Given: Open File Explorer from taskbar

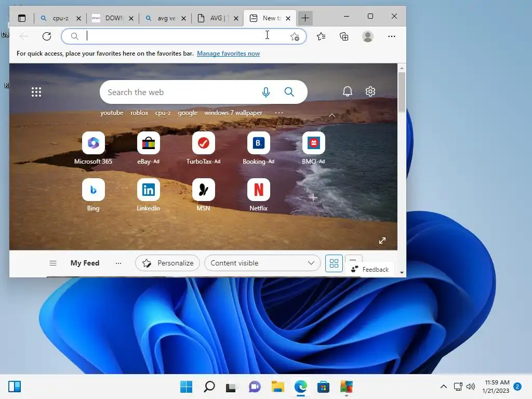Looking at the screenshot, I should pos(277,387).
